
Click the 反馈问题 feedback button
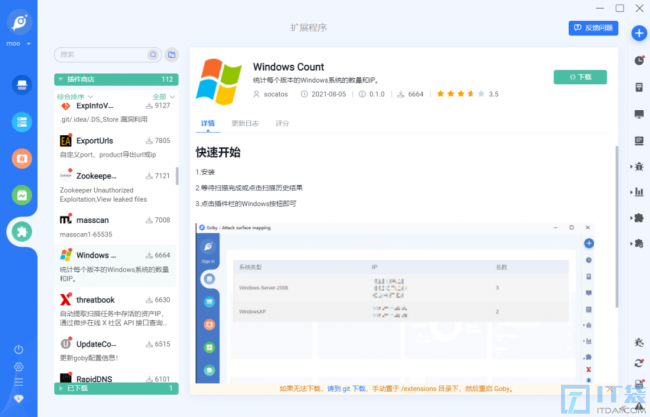coord(593,28)
